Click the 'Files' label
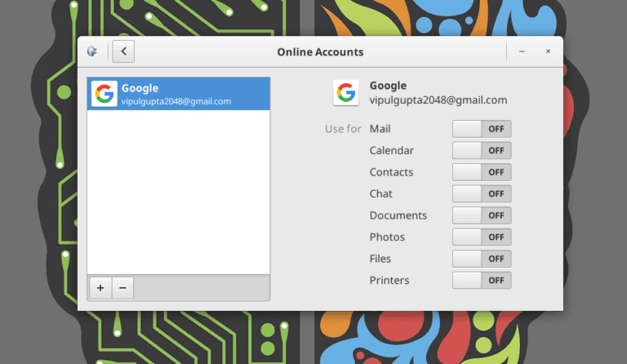 pos(380,258)
